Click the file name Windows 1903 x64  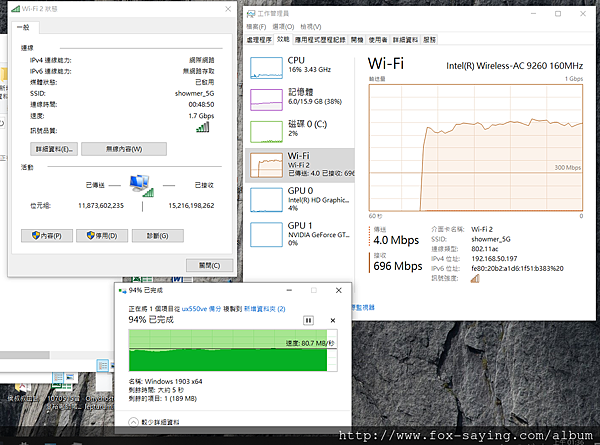173,381
